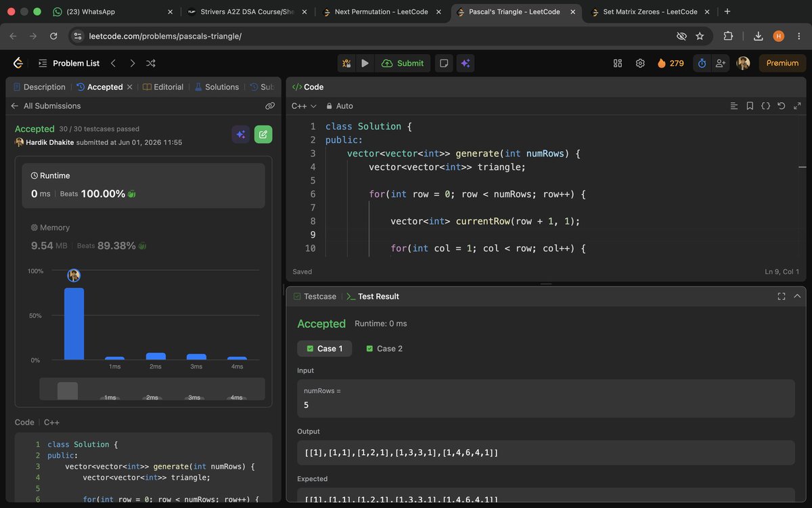The image size is (812, 508).
Task: Reload the page
Action: click(53, 36)
